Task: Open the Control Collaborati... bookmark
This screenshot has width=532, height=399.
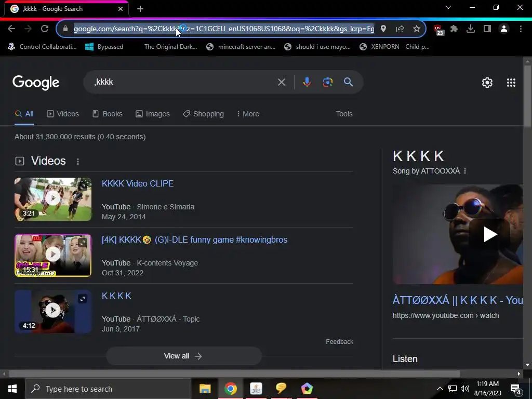Action: pos(42,47)
